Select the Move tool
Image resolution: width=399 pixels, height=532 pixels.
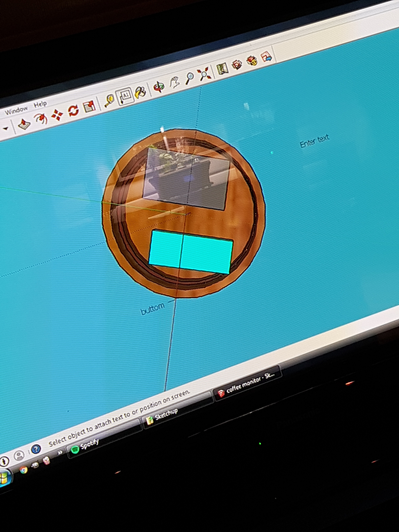point(57,115)
